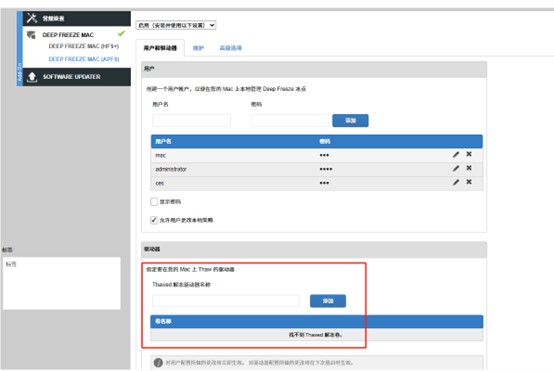Viewport: 554px width, 371px height.
Task: Uncheck the allow users to change policy checkbox
Action: coord(154,220)
